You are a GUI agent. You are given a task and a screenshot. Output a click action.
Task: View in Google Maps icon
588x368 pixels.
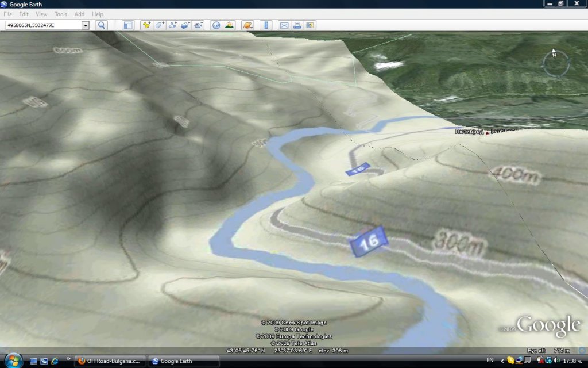[310, 25]
